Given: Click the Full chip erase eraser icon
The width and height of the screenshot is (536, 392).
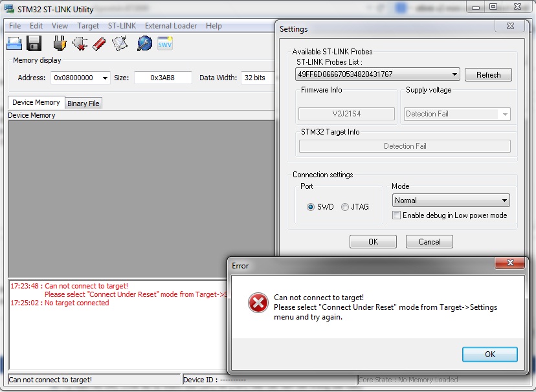Looking at the screenshot, I should pos(99,44).
